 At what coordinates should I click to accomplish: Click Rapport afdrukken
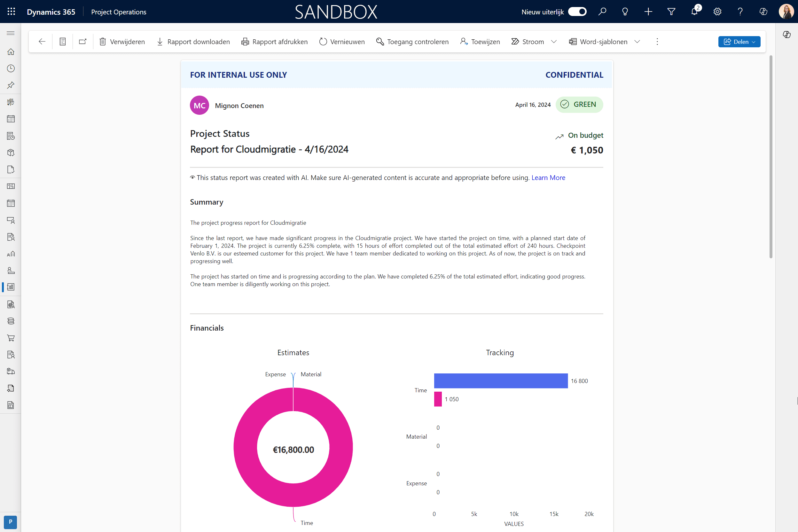point(275,42)
